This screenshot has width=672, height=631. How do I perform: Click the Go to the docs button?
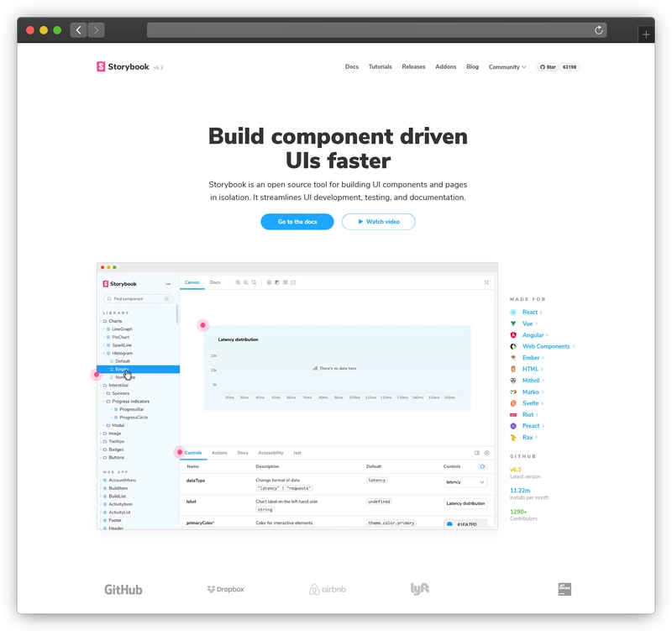coord(297,222)
